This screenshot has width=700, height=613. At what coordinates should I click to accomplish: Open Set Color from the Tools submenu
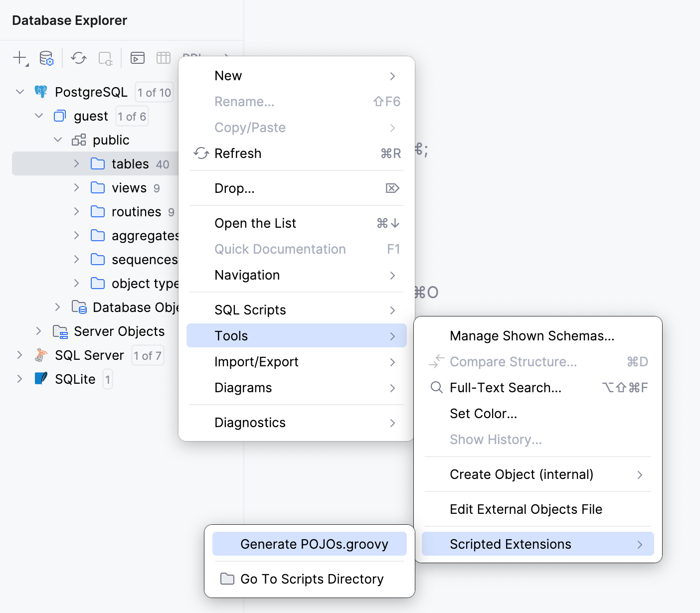483,413
